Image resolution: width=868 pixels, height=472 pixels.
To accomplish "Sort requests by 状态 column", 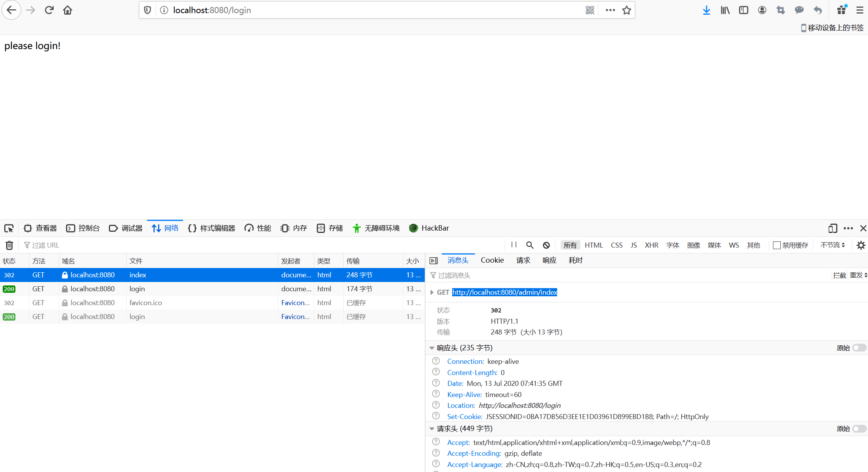I will pos(15,261).
